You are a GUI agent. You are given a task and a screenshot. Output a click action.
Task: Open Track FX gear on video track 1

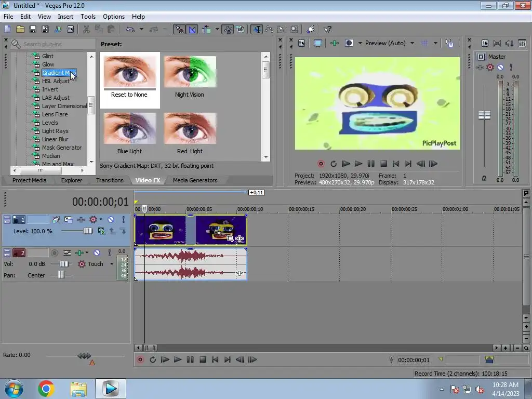point(93,220)
